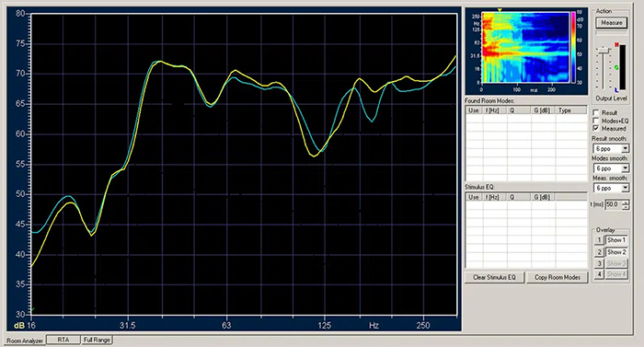The height and width of the screenshot is (347, 644).
Task: Click f [Hz] header in Stimulus EQ
Action: (494, 197)
